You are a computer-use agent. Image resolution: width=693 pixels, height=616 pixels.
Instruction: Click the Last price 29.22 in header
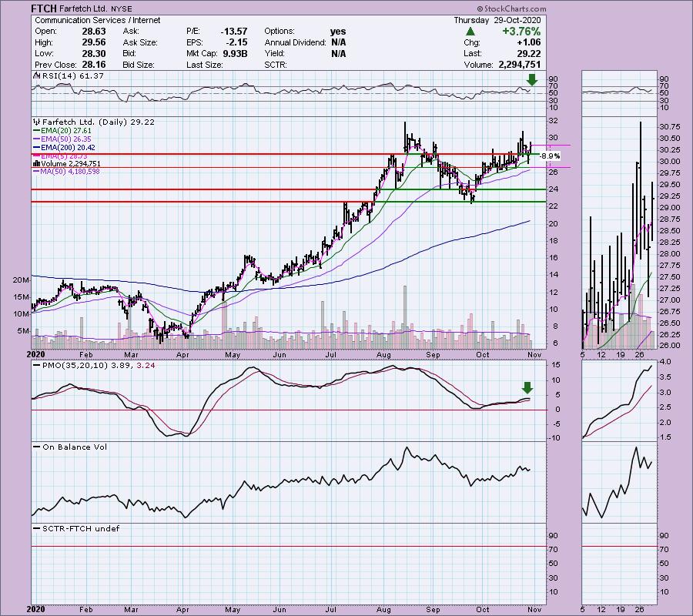pos(528,53)
